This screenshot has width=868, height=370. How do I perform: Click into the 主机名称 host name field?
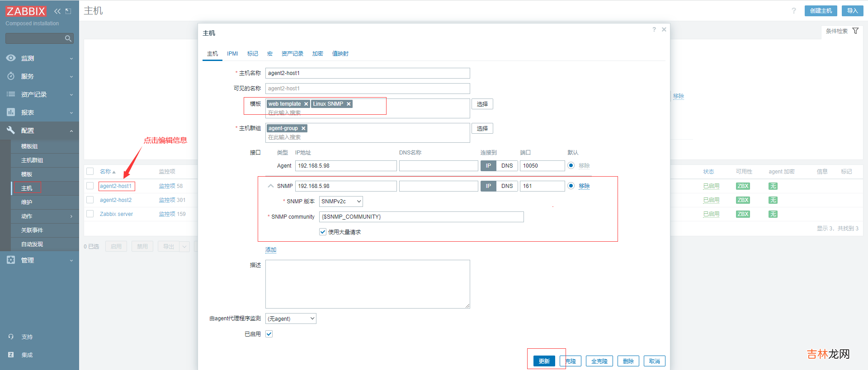point(368,73)
